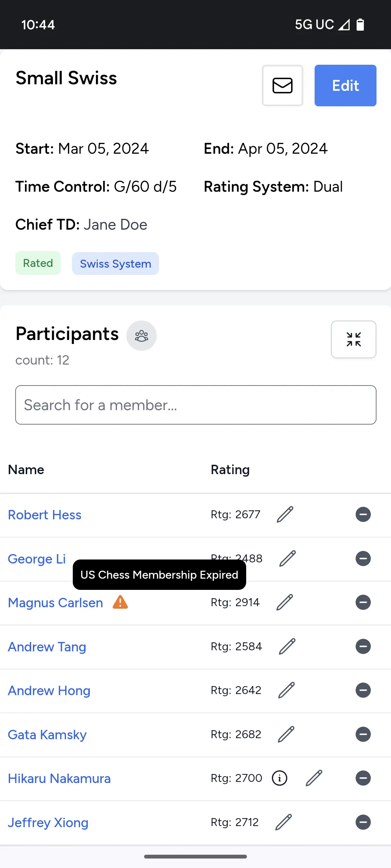Tap Magnus Carlsen's orange warning icon
The image size is (391, 868).
pos(120,602)
